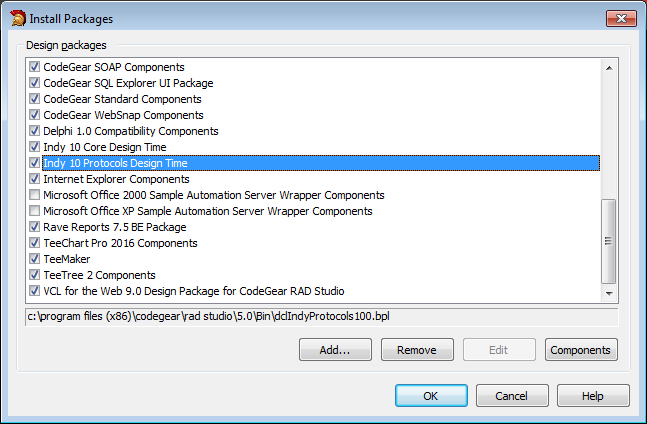Toggle TeeTree 2 Components checkbox
Image resolution: width=647 pixels, height=424 pixels.
click(35, 275)
